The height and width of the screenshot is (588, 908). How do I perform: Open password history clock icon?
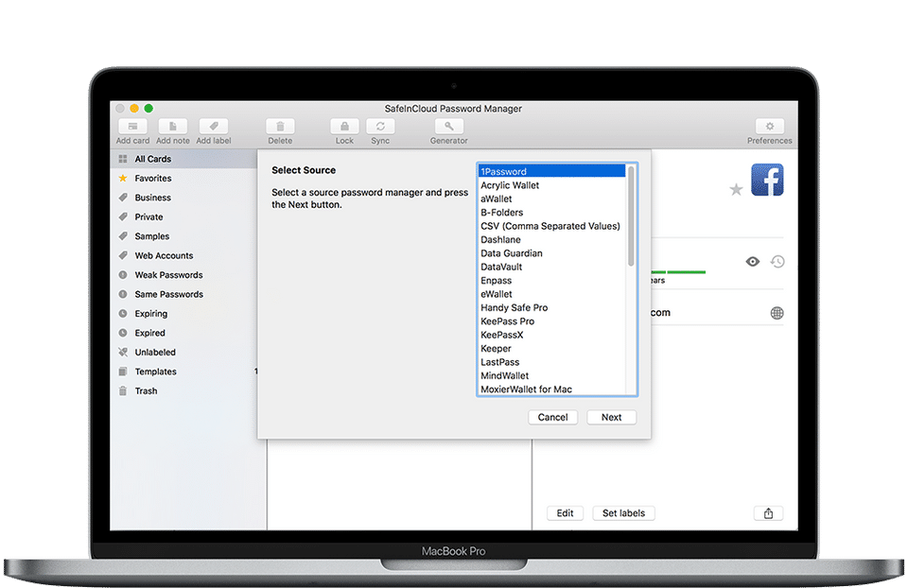click(x=777, y=262)
